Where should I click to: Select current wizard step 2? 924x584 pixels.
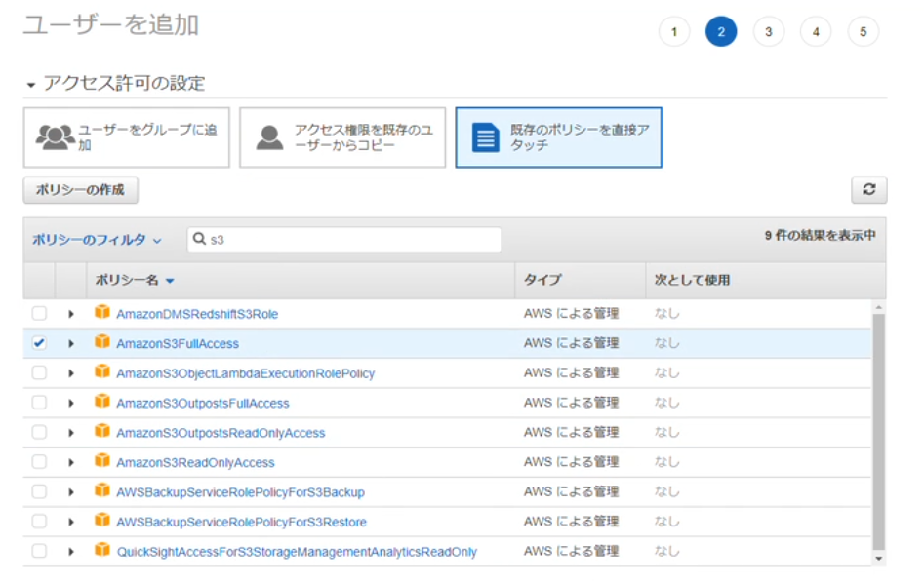point(721,32)
